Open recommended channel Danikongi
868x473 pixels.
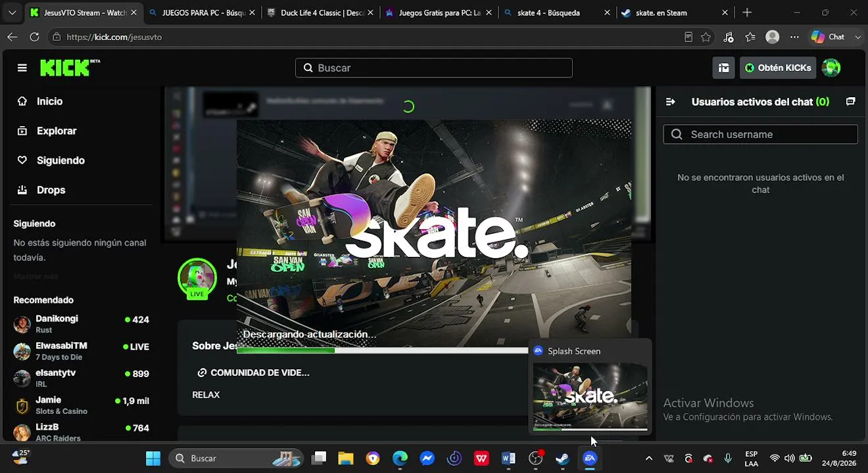pyautogui.click(x=82, y=324)
